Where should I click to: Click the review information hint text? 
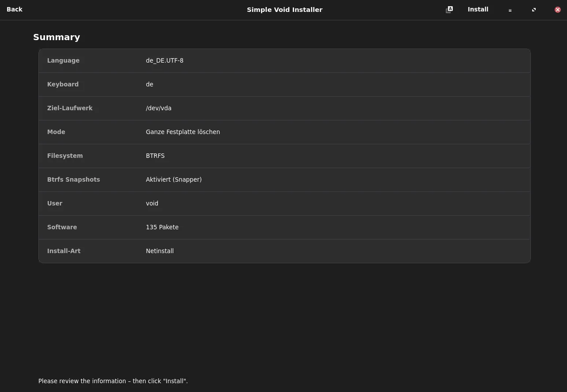click(x=113, y=381)
